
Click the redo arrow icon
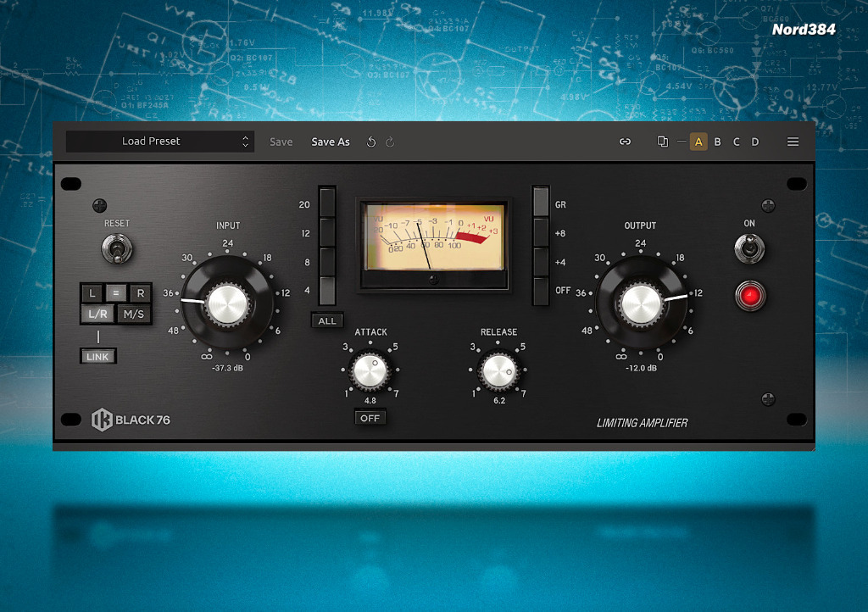(390, 142)
